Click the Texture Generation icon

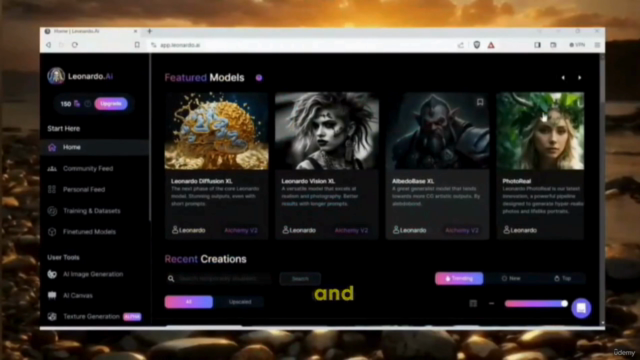pyautogui.click(x=52, y=316)
